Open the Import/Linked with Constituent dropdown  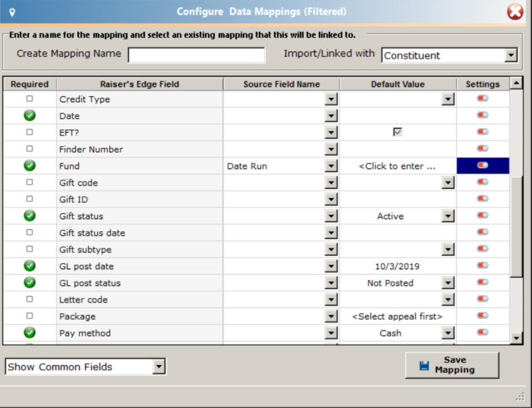click(511, 55)
